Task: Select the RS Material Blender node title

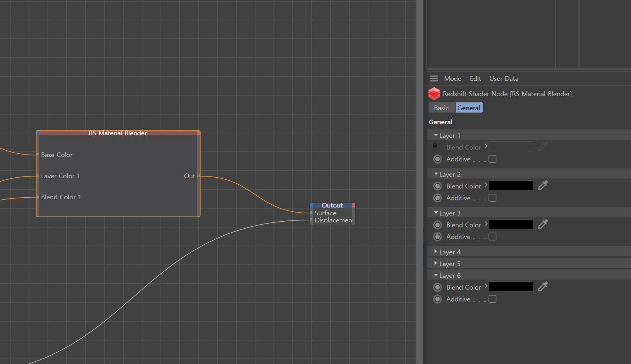Action: [x=118, y=133]
